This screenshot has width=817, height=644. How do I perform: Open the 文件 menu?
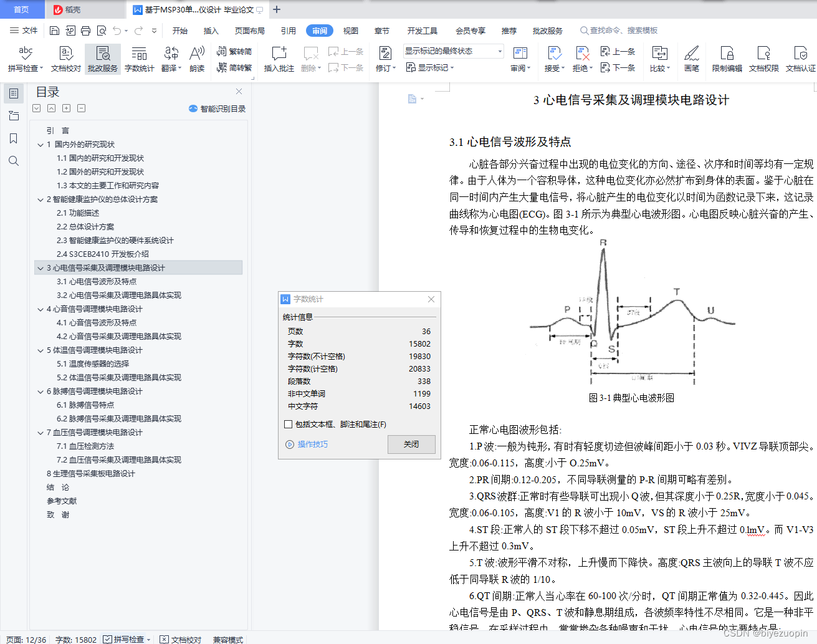[24, 31]
